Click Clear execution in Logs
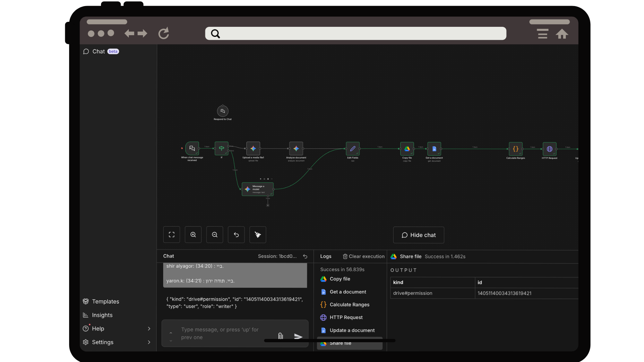This screenshot has width=644, height=362. [364, 256]
